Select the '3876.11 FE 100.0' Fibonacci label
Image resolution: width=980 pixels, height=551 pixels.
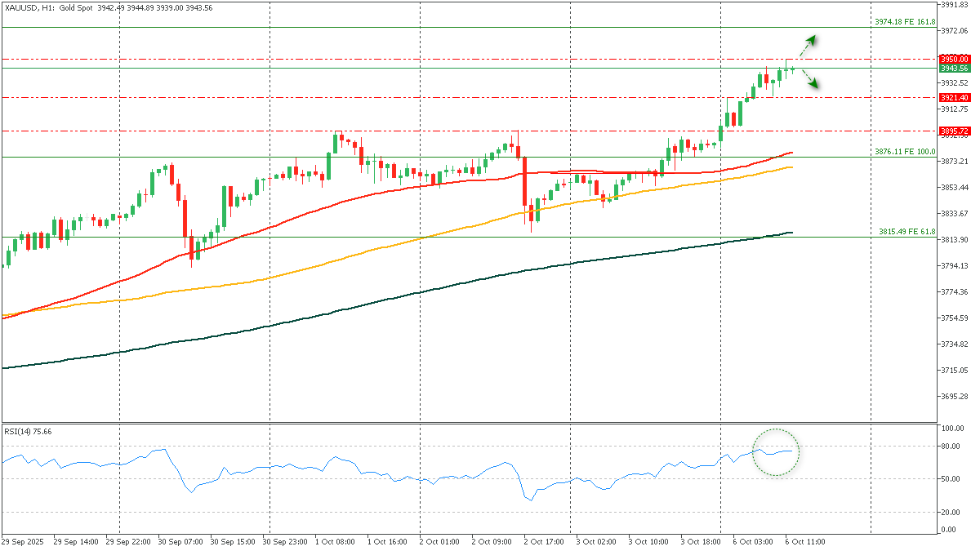905,152
